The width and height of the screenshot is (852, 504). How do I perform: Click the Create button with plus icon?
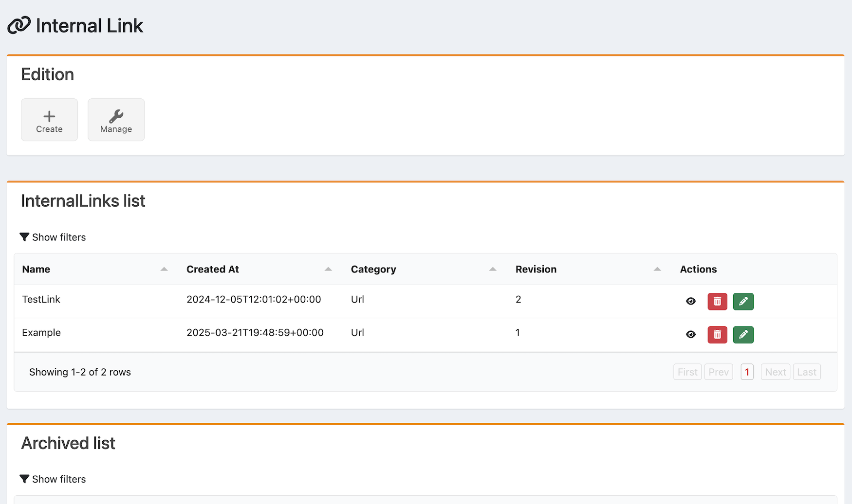(49, 120)
